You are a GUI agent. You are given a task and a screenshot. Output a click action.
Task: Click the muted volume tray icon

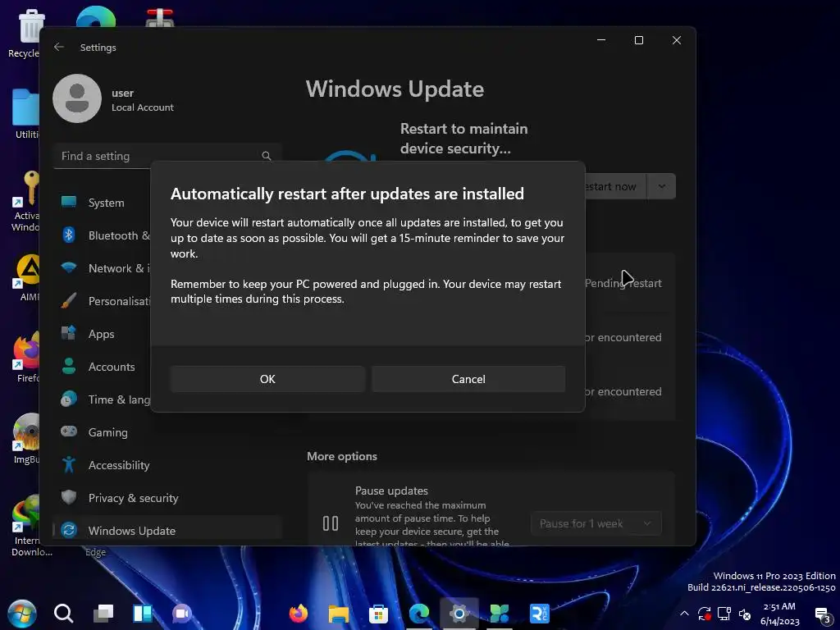[745, 614]
